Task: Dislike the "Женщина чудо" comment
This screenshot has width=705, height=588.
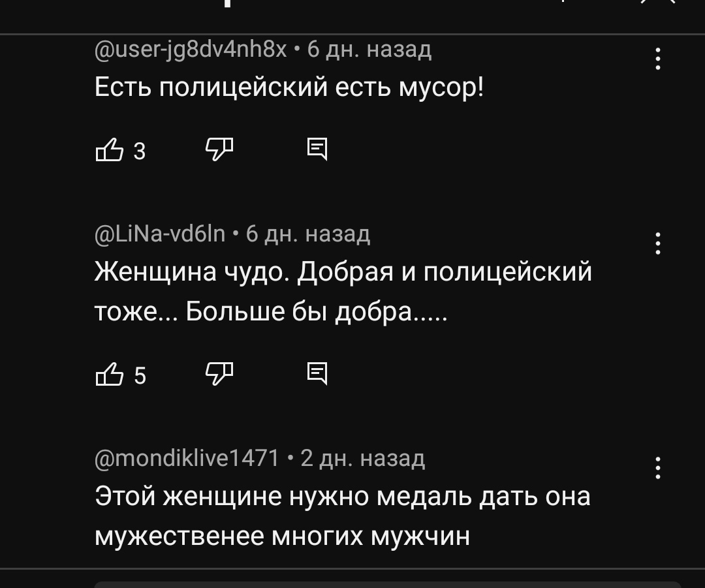Action: coord(219,374)
